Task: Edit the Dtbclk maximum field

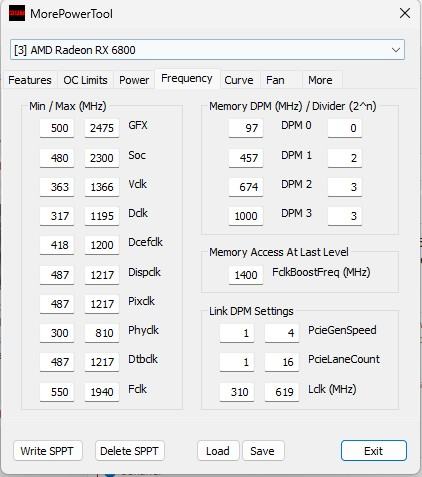Action: point(102,362)
